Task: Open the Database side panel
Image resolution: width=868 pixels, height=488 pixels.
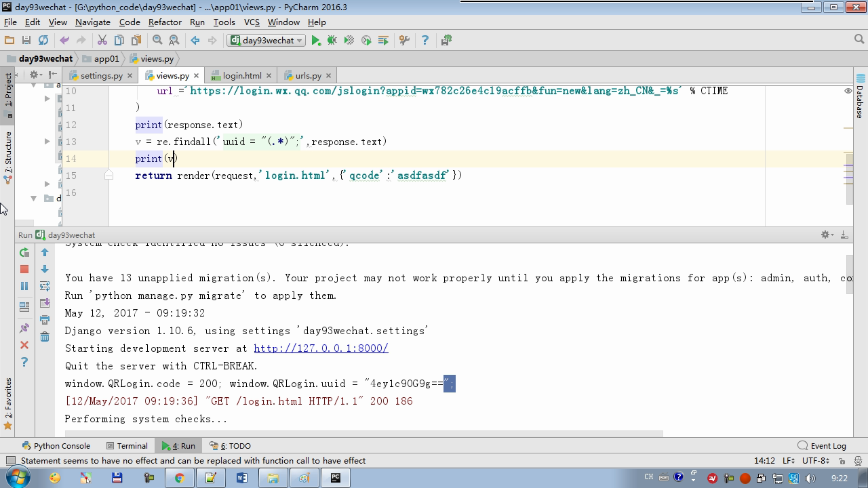Action: (x=860, y=96)
